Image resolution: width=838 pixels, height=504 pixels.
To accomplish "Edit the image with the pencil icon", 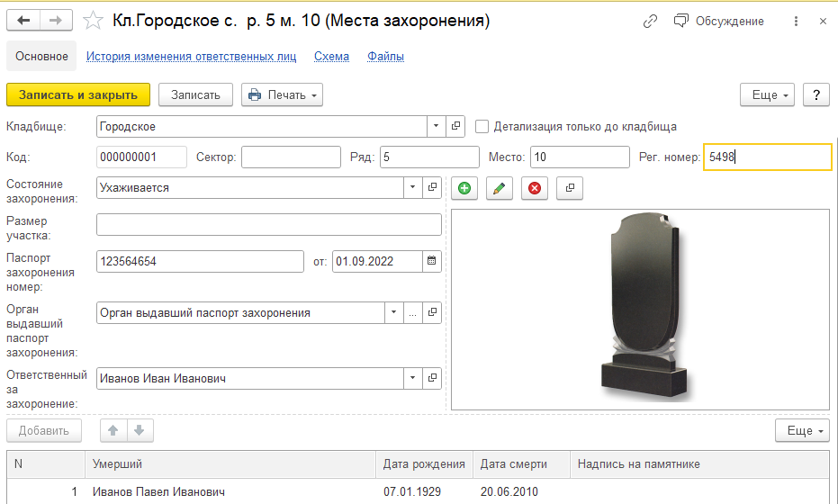I will 500,188.
